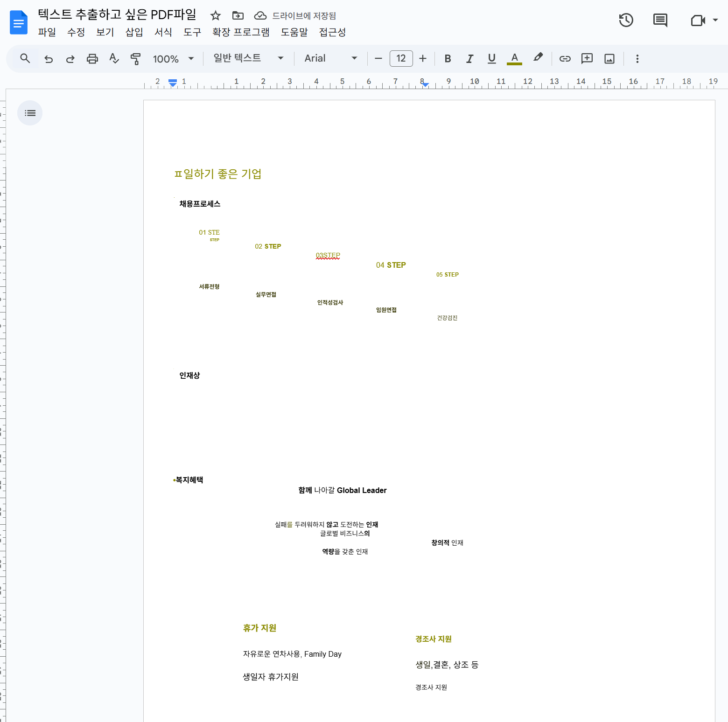Open version history clock icon
Screen dimensions: 728x722
[626, 20]
